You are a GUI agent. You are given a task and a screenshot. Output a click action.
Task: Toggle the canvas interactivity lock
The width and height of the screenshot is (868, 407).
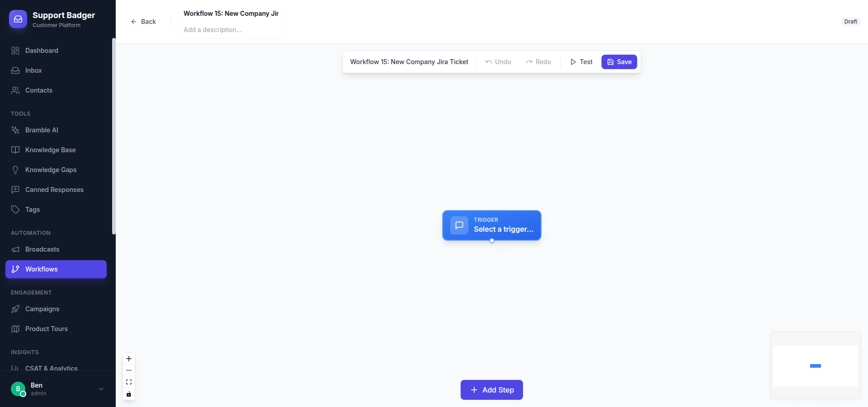tap(129, 394)
